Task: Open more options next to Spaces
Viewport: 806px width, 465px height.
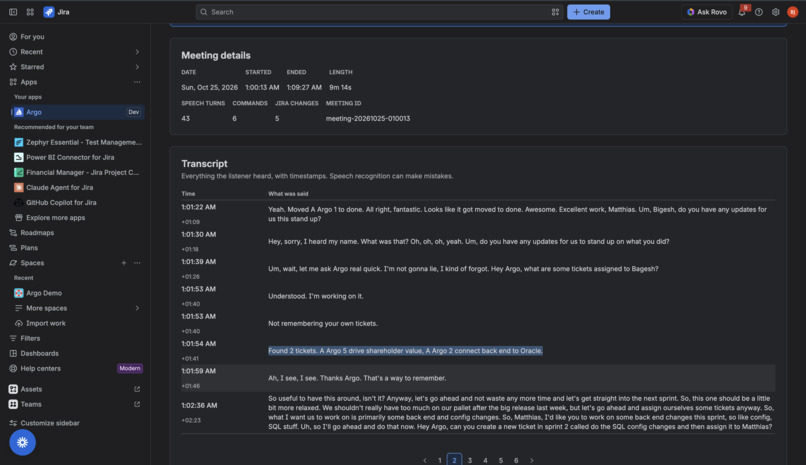Action: [x=137, y=263]
